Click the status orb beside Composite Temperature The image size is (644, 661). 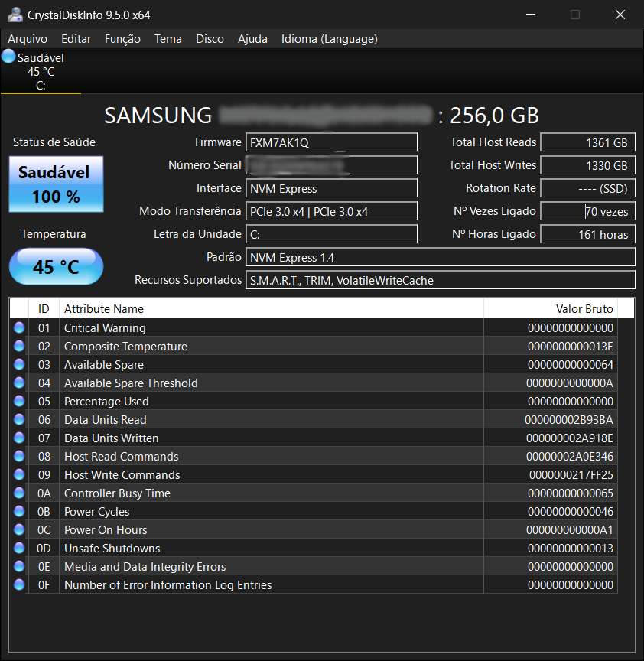(x=19, y=346)
